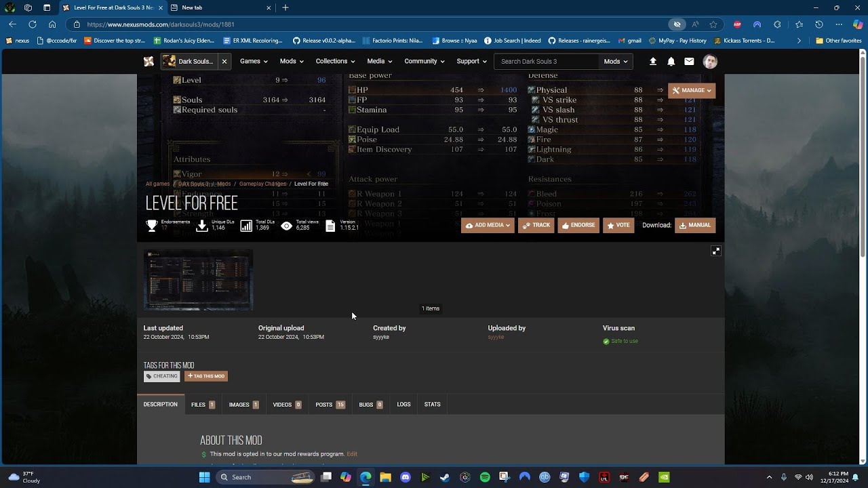Click the Manual download button
The width and height of the screenshot is (868, 488).
click(695, 225)
